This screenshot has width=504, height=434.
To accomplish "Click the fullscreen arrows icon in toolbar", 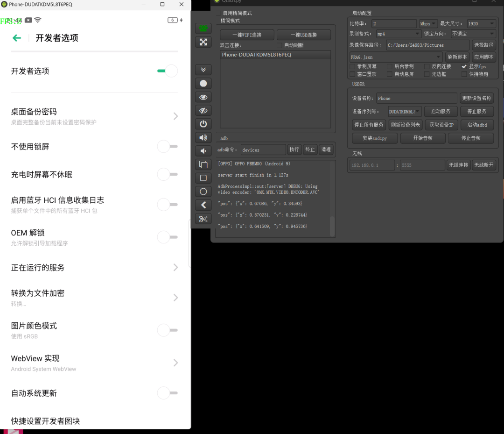I will [203, 42].
